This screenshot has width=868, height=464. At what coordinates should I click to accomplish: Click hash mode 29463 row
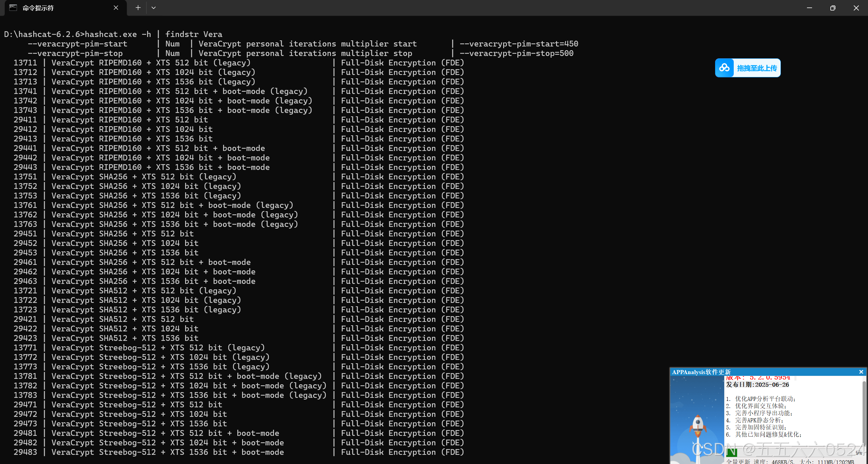tap(239, 281)
